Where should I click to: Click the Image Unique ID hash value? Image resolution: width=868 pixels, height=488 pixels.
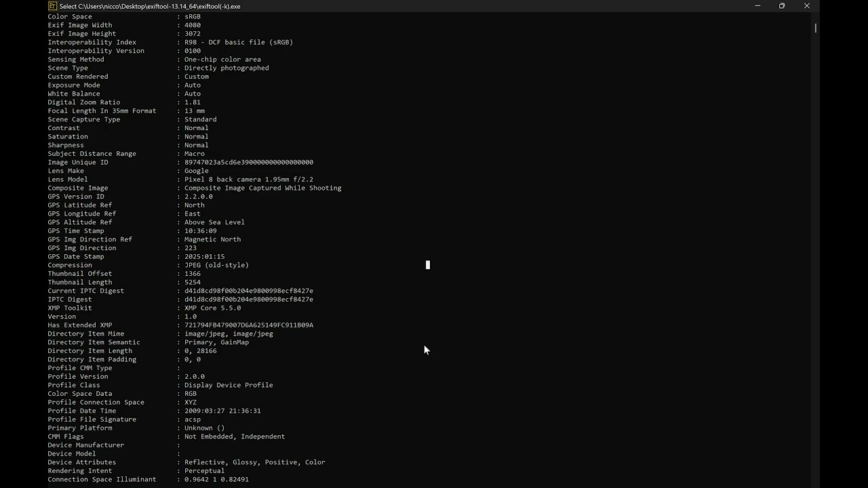[x=249, y=162]
